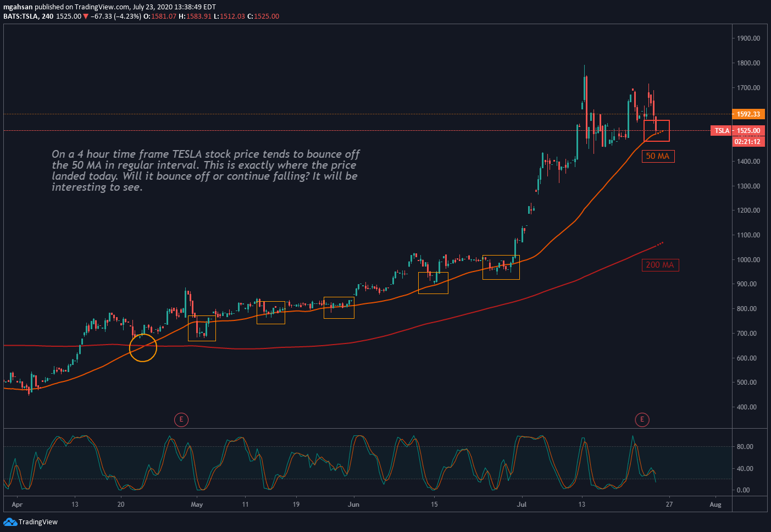
Task: Click the H:1583.91 high value
Action: [x=195, y=16]
